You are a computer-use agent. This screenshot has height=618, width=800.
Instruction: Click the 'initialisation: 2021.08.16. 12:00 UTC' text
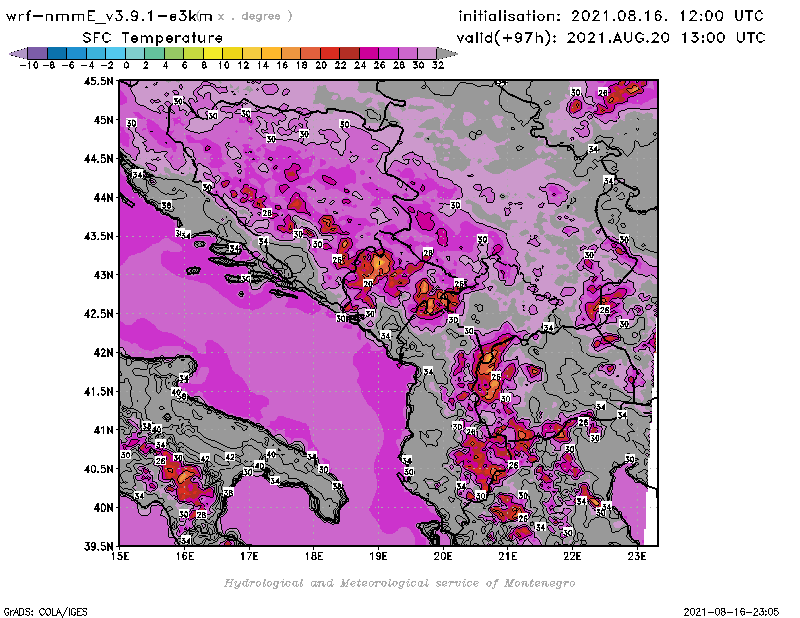pyautogui.click(x=611, y=16)
